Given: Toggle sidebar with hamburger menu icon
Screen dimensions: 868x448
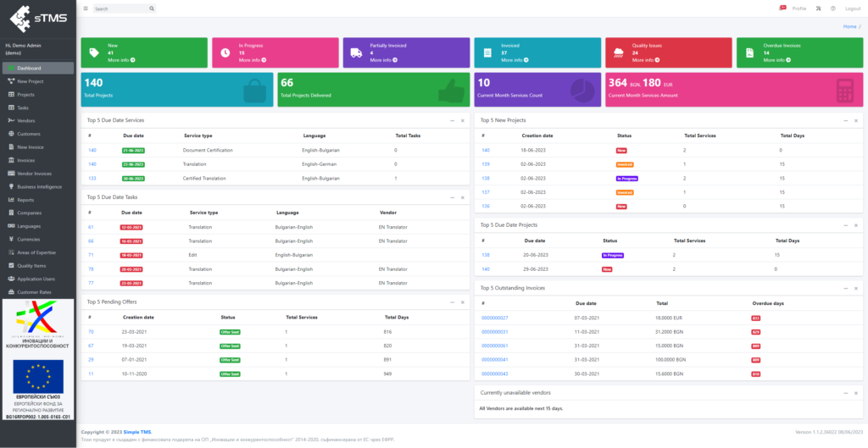Looking at the screenshot, I should pos(86,8).
